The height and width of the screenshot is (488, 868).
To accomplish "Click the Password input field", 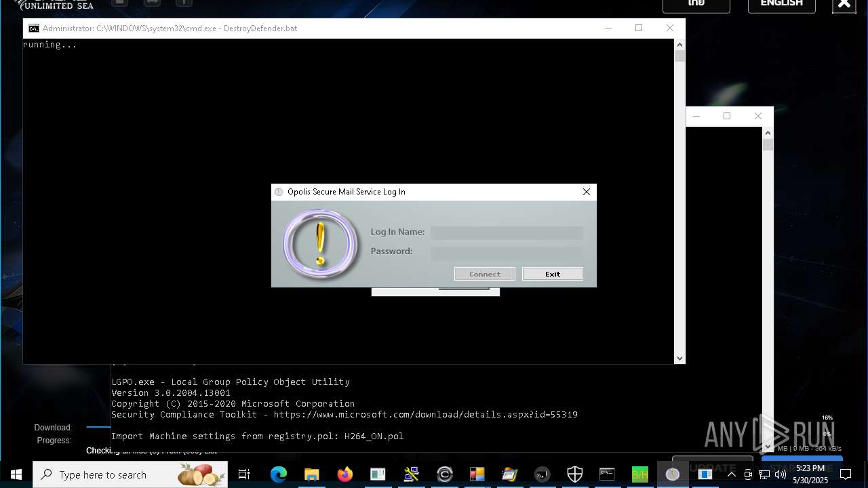I will point(507,253).
